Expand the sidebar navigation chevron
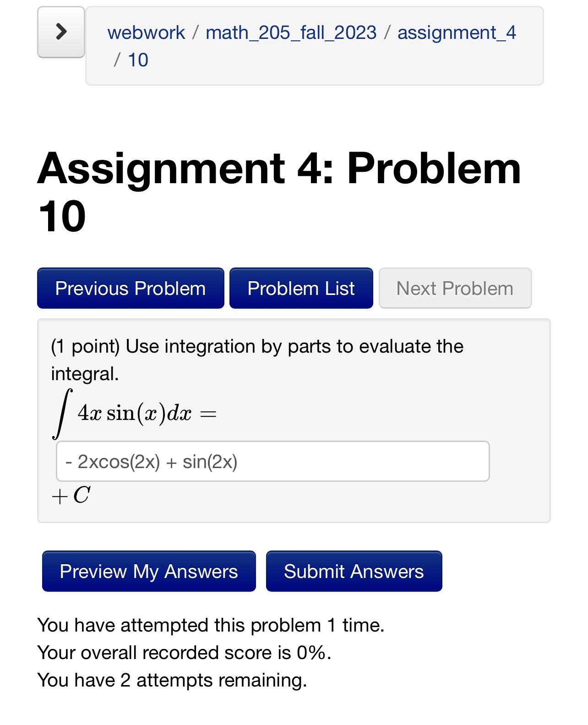The width and height of the screenshot is (588, 725). (61, 32)
